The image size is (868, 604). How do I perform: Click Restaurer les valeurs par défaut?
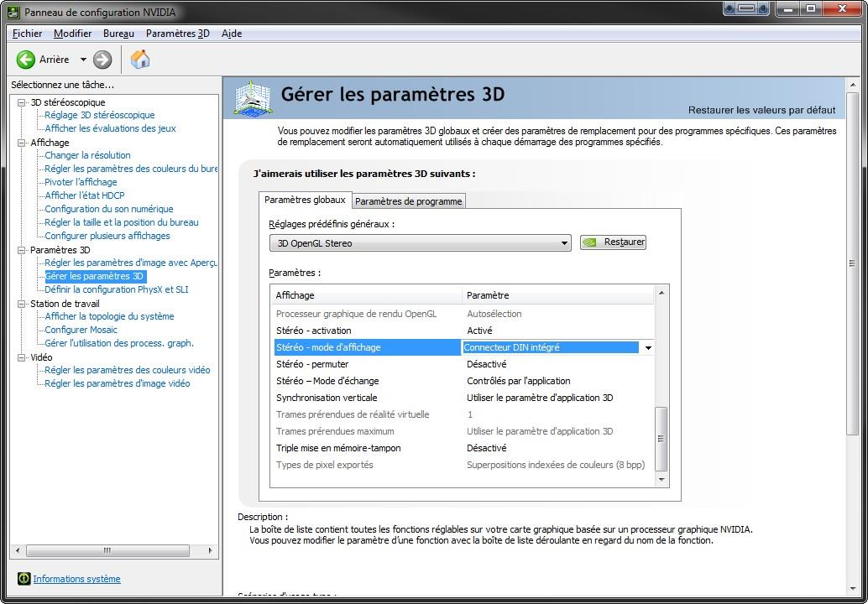point(761,110)
